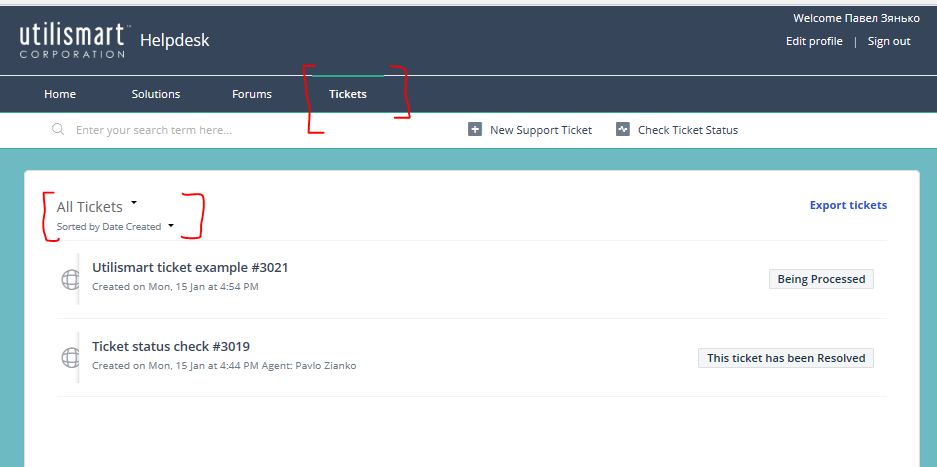
Task: Click the Welcome Павел Зянько text
Action: [x=856, y=19]
